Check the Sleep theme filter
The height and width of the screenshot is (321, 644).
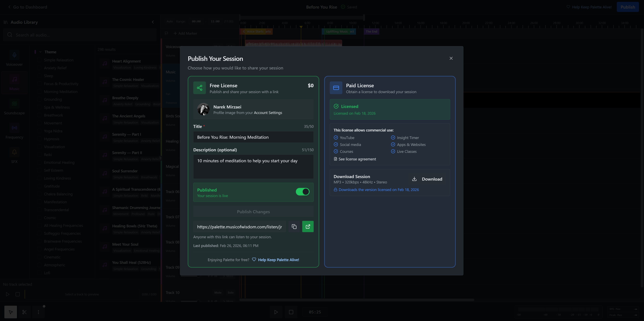(39, 76)
